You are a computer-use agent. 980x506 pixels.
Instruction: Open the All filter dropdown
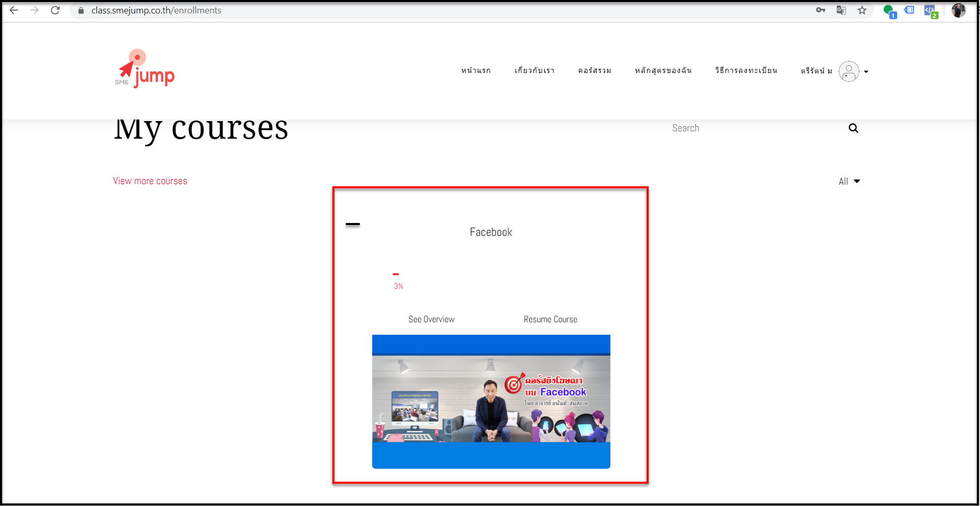[849, 181]
